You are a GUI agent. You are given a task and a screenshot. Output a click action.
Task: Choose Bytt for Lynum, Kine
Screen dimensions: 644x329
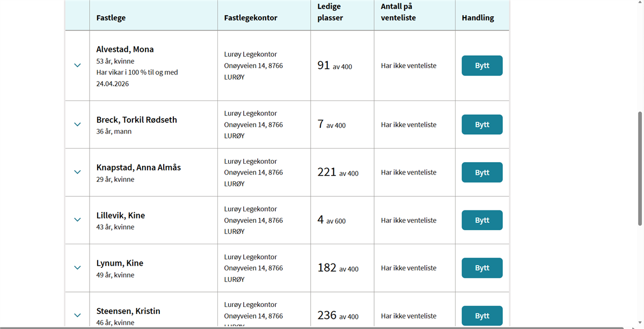(482, 268)
